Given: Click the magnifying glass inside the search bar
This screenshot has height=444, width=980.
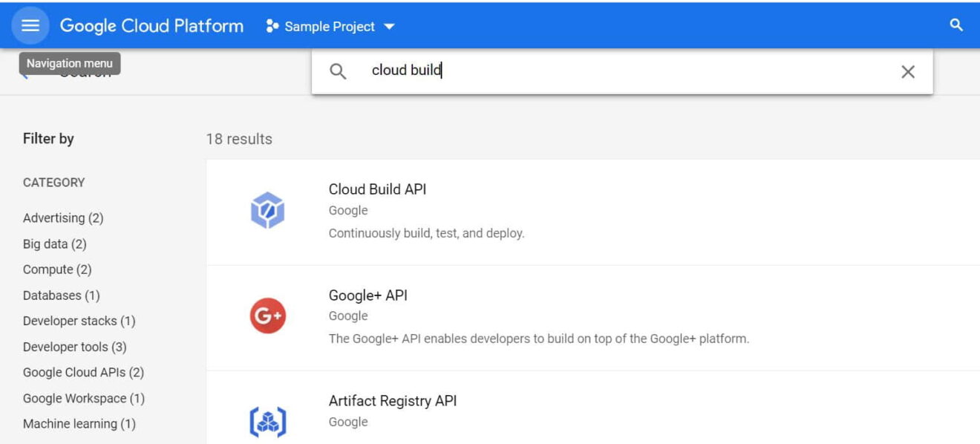Looking at the screenshot, I should [x=339, y=71].
